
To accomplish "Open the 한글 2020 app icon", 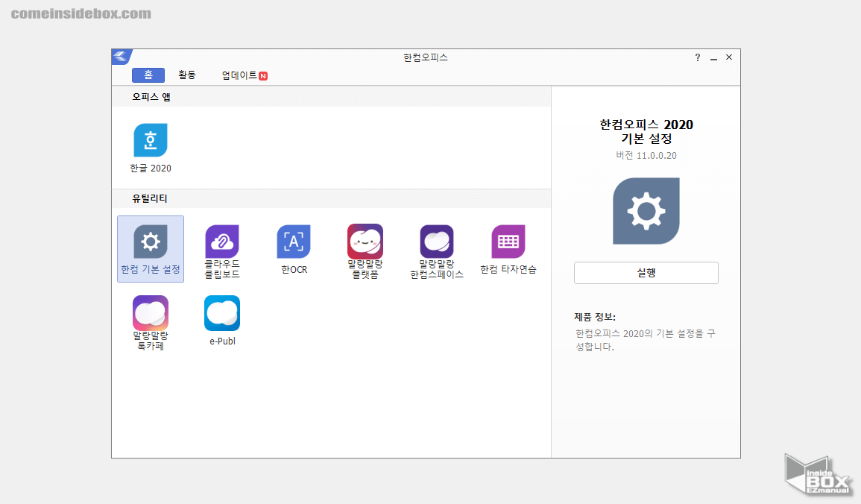I will 151,141.
